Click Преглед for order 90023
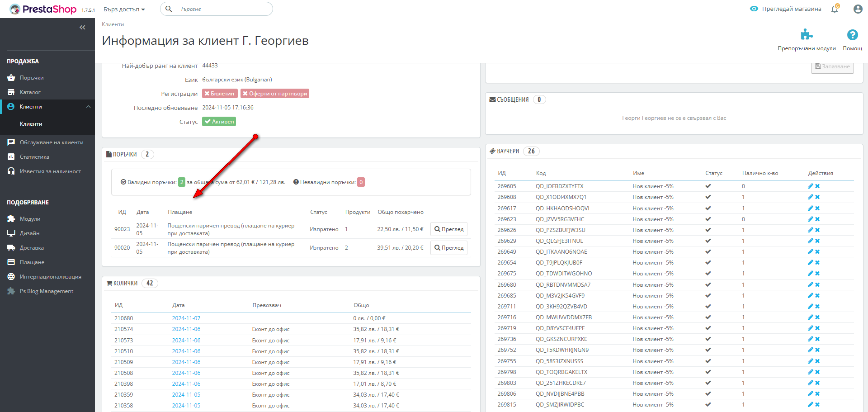868x412 pixels. coord(449,229)
